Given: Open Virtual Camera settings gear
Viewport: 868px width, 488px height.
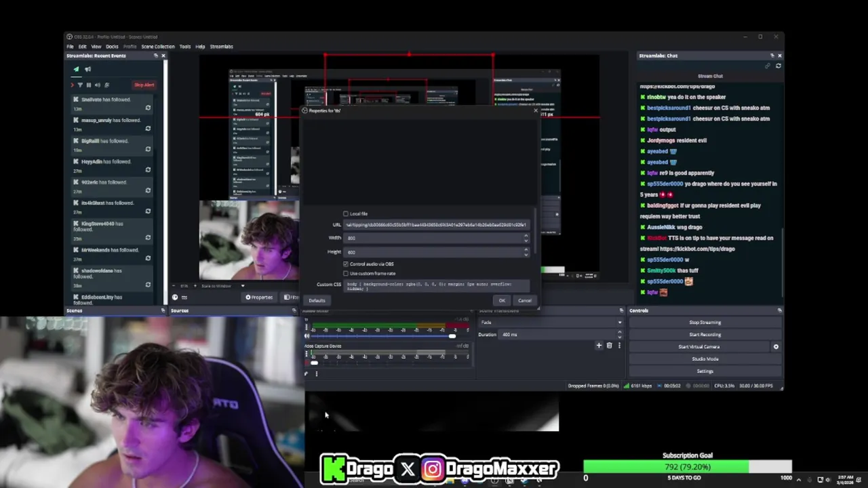Looking at the screenshot, I should [776, 347].
